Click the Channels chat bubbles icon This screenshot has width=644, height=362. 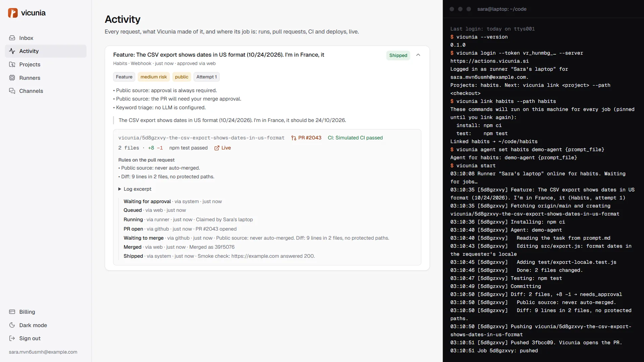point(12,91)
